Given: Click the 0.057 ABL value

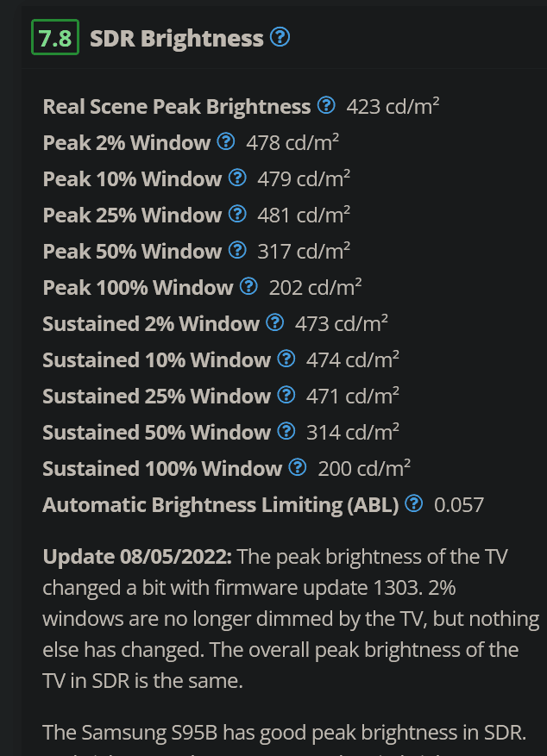Looking at the screenshot, I should click(x=459, y=505).
